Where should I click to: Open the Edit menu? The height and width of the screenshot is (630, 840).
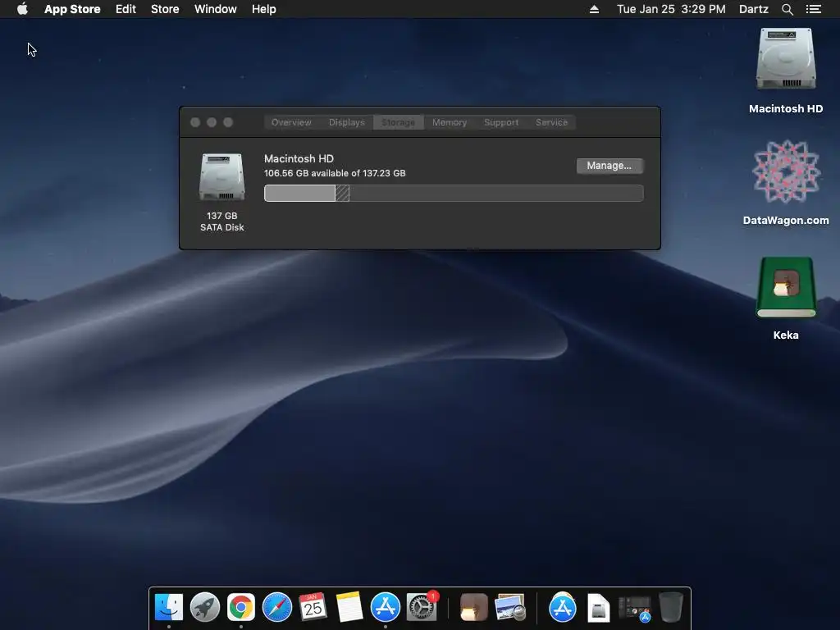tap(126, 9)
